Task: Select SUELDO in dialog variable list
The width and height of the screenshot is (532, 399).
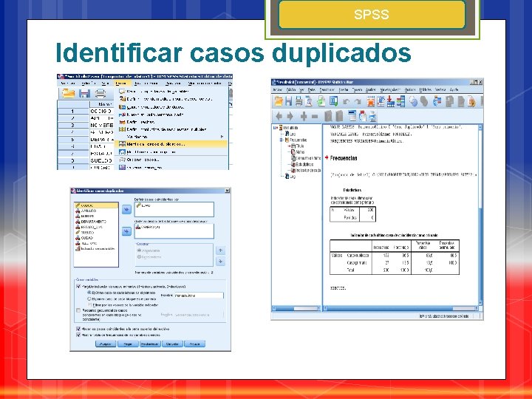Action: coord(96,233)
